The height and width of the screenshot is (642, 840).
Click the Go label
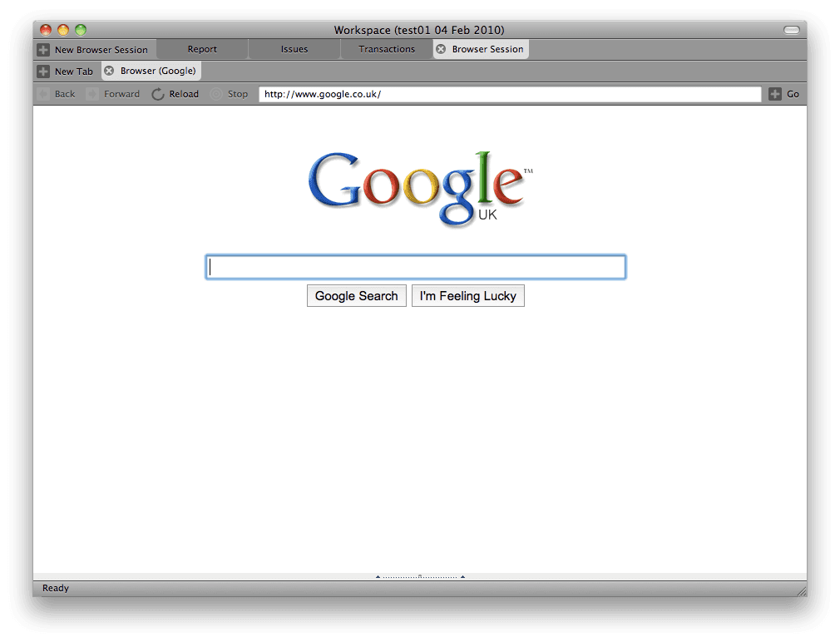point(793,94)
